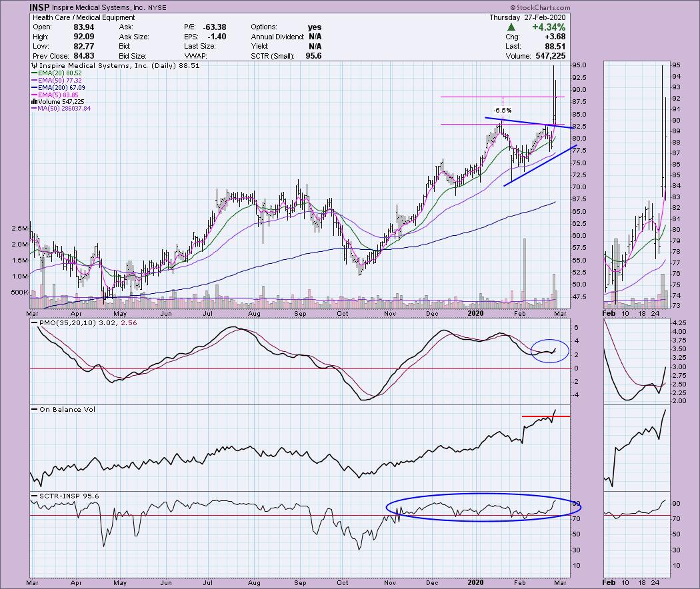Select the INSP ticker symbol in the header
The width and height of the screenshot is (700, 589).
click(x=38, y=7)
